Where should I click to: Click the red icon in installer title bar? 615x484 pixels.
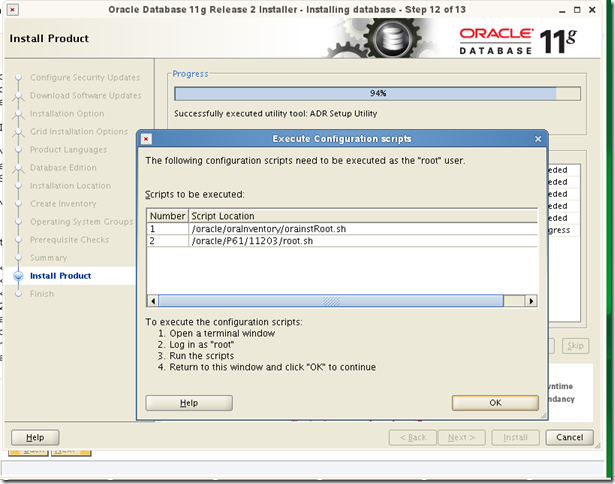13,9
